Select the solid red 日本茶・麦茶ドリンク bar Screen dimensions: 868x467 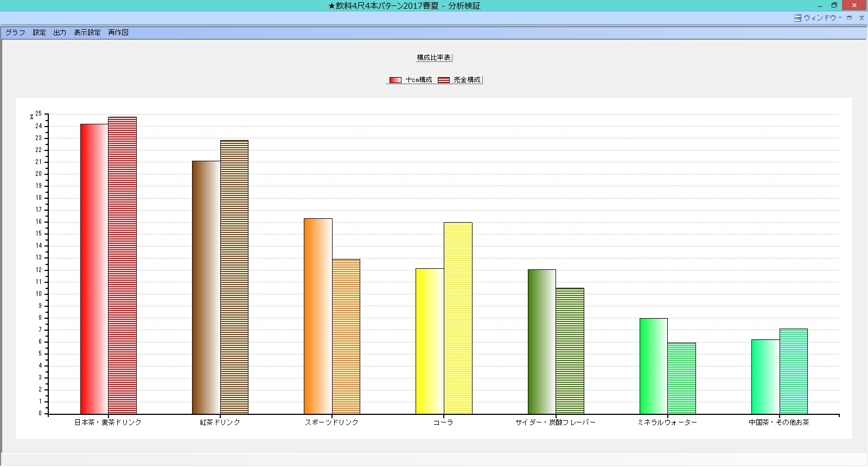click(x=94, y=269)
